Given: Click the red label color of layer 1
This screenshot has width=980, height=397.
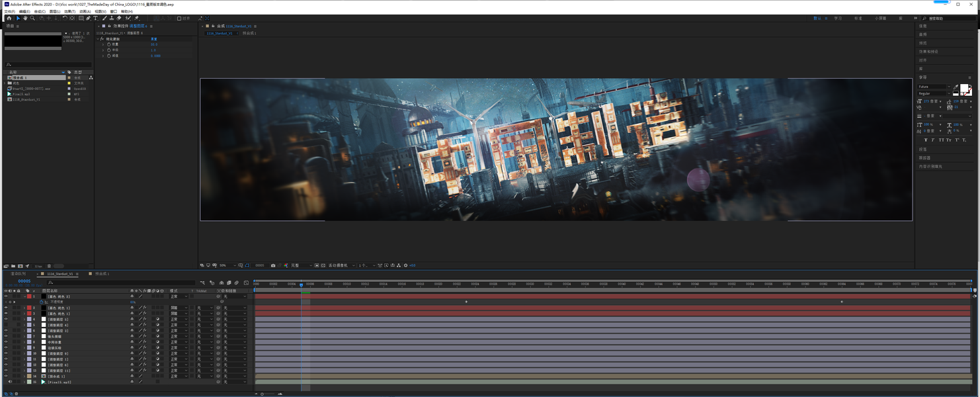Looking at the screenshot, I should [x=29, y=296].
